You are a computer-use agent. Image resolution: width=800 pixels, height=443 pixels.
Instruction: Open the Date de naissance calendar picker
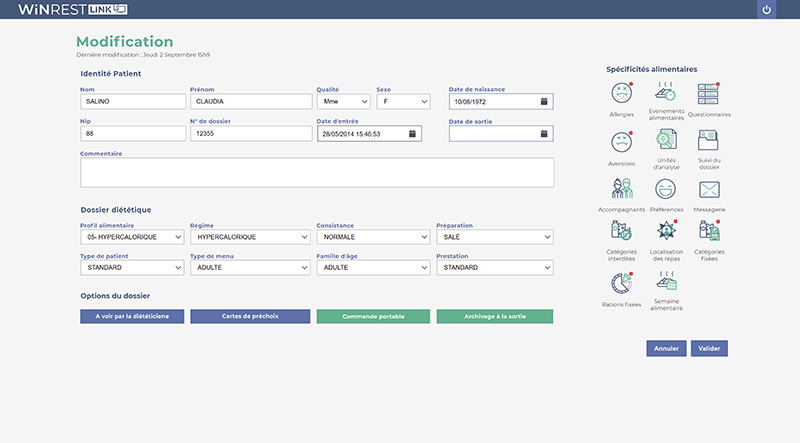[544, 101]
